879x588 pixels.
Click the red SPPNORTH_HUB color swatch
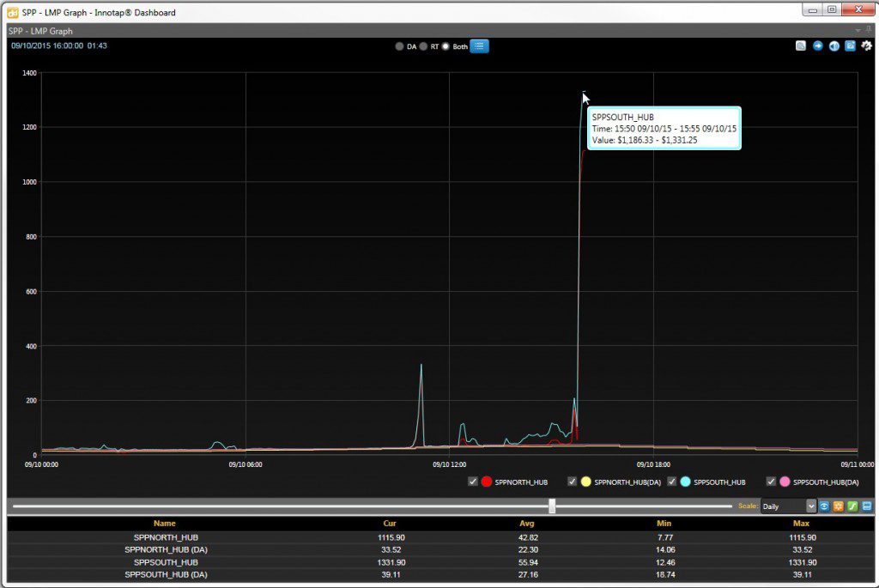[x=486, y=482]
